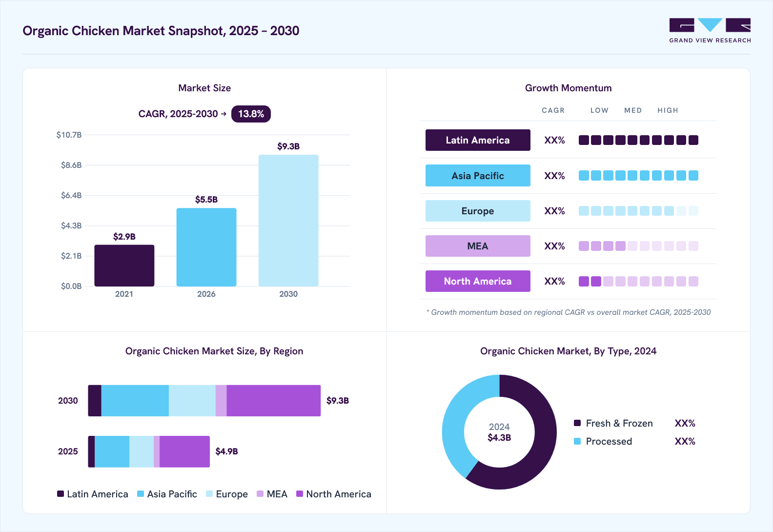
Task: Click the Organic Chicken Market Snapshot title
Action: [x=161, y=31]
